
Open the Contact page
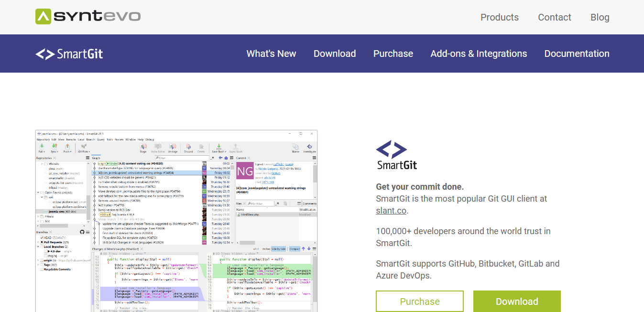pos(555,17)
